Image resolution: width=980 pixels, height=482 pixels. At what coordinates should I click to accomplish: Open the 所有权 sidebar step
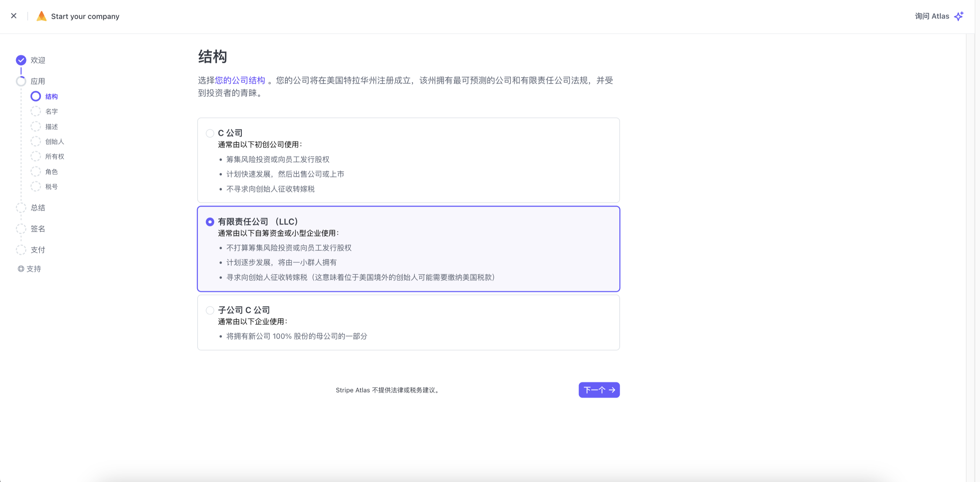click(54, 156)
